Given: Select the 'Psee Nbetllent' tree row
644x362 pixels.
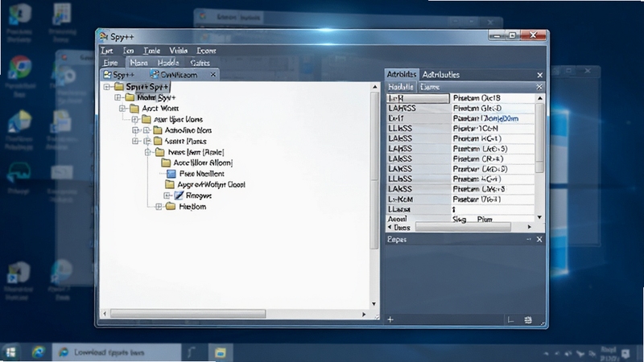Looking at the screenshot, I should coord(202,174).
